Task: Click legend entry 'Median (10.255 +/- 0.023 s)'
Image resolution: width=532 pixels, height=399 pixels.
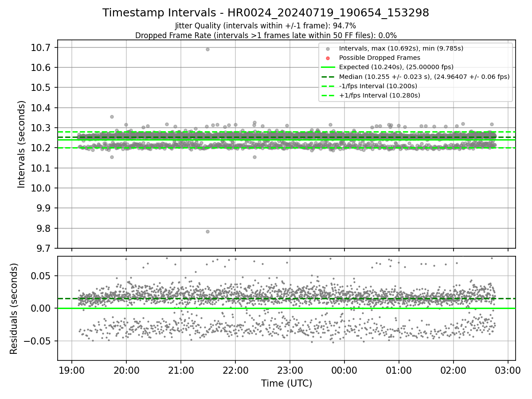Action: [424, 77]
